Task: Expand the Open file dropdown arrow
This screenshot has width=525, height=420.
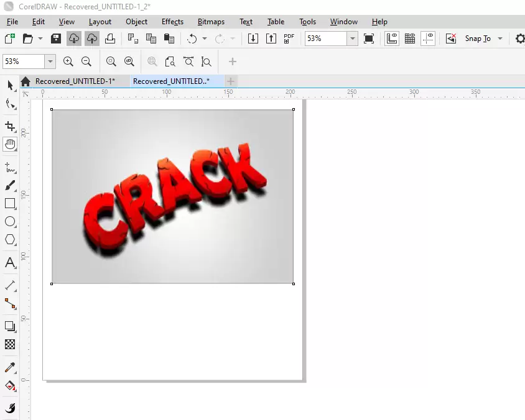Action: [x=40, y=39]
